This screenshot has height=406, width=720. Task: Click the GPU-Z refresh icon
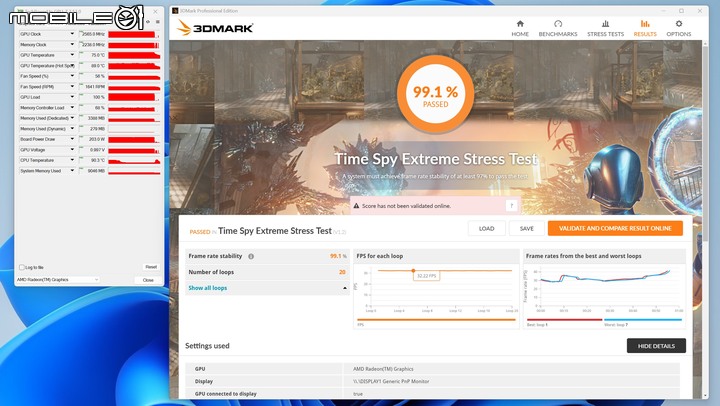point(148,22)
